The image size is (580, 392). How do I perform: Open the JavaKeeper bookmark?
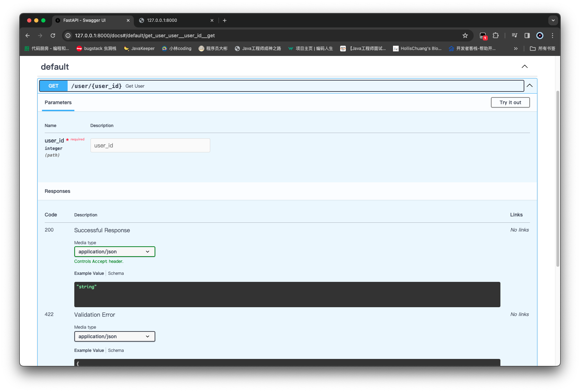pos(139,49)
